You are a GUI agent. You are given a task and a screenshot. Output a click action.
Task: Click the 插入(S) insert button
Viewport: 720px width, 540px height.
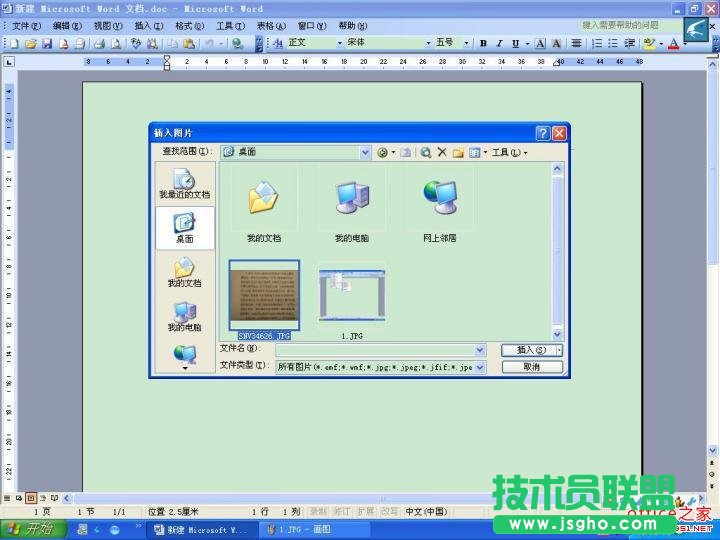(x=529, y=350)
